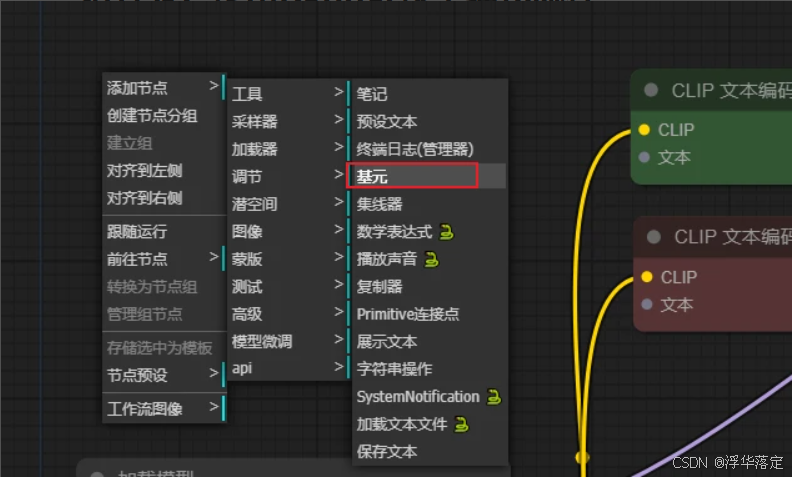Select the red CLIP 文本编码 node title
The height and width of the screenshot is (477, 792).
(733, 236)
